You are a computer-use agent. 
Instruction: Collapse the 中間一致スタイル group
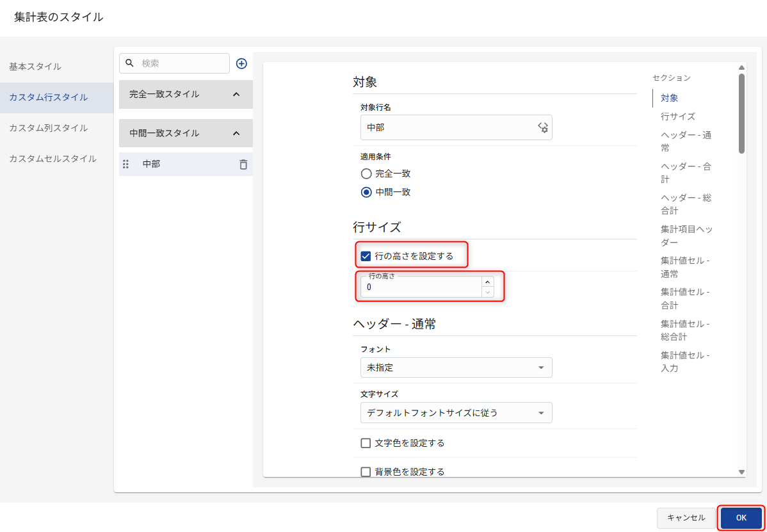(x=236, y=133)
